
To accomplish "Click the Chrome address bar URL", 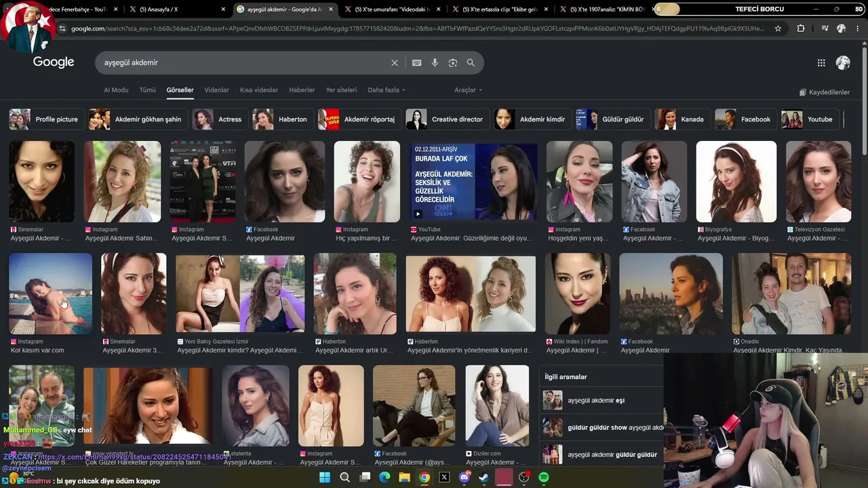I will [417, 28].
